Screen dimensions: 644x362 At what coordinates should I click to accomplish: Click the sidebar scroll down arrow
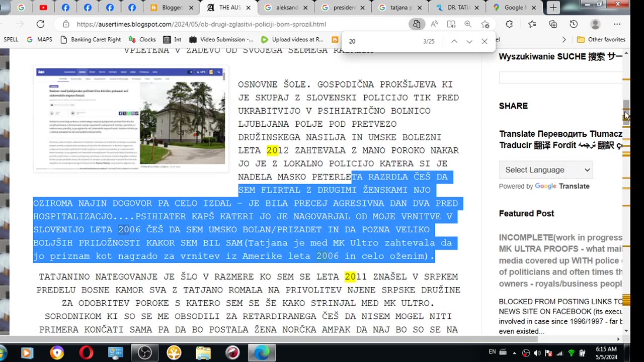(626, 331)
